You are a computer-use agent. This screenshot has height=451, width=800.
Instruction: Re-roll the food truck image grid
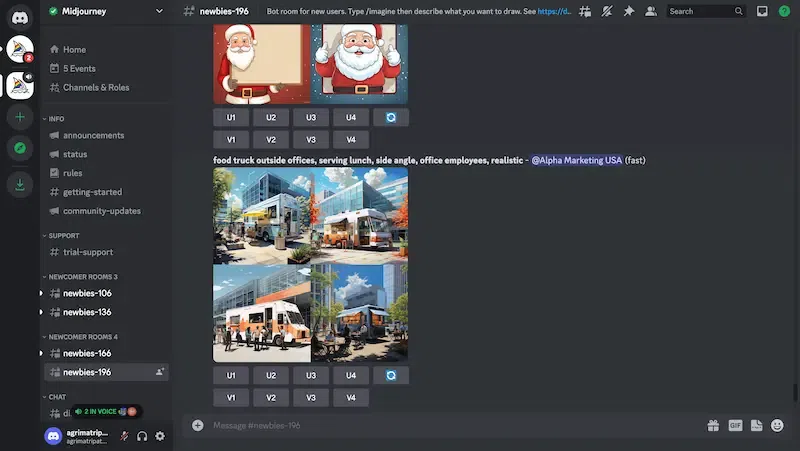(x=391, y=375)
